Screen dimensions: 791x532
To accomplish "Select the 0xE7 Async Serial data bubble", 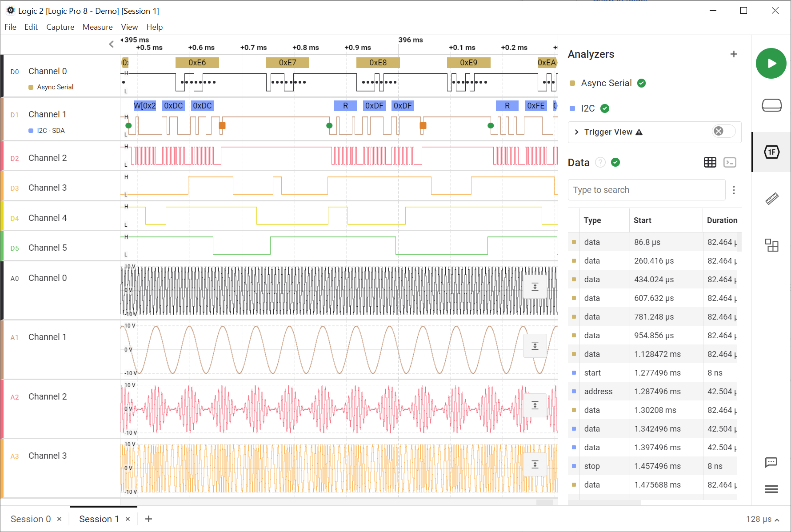I will pyautogui.click(x=288, y=63).
